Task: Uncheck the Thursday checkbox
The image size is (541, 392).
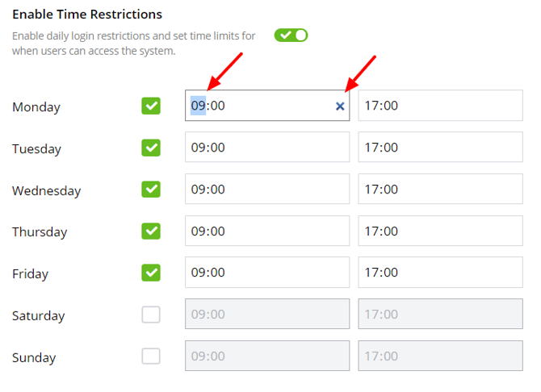Action: tap(151, 231)
